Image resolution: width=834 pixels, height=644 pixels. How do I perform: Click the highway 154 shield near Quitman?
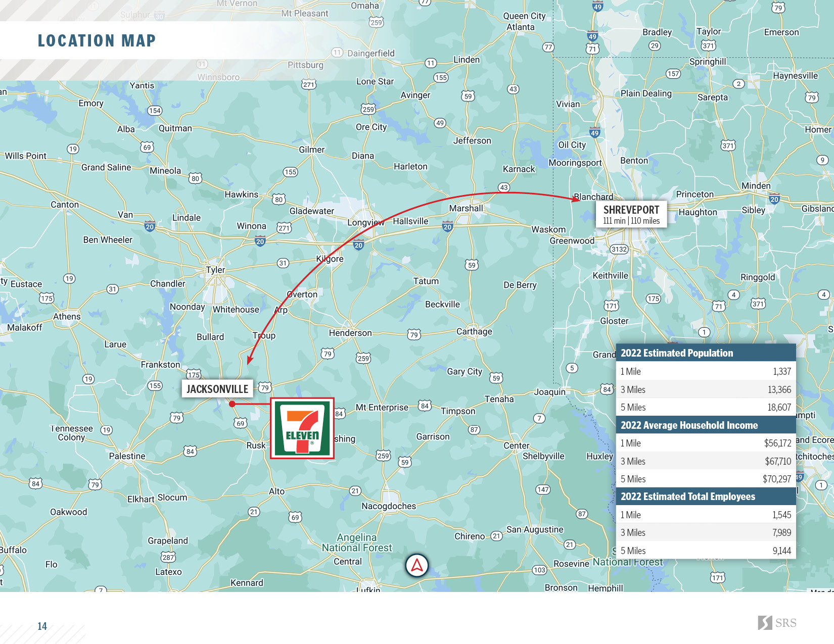[x=155, y=111]
